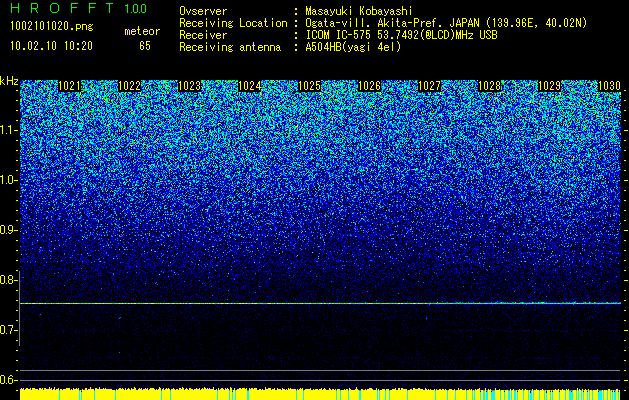Click time marker 1026

[369, 86]
